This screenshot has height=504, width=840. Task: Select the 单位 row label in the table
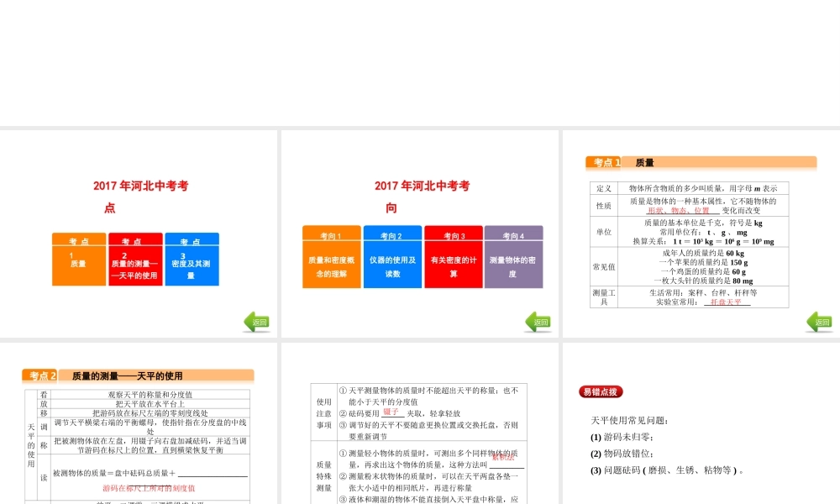[604, 232]
